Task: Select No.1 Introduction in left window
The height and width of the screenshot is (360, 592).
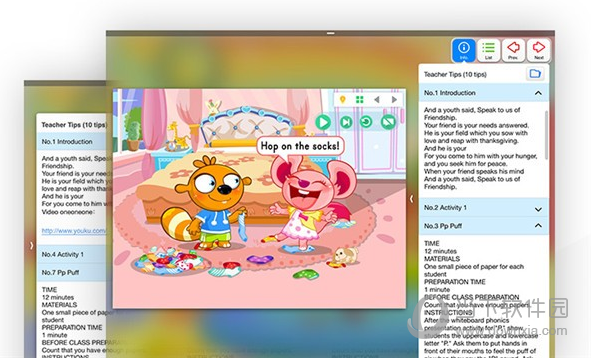Action: point(71,142)
